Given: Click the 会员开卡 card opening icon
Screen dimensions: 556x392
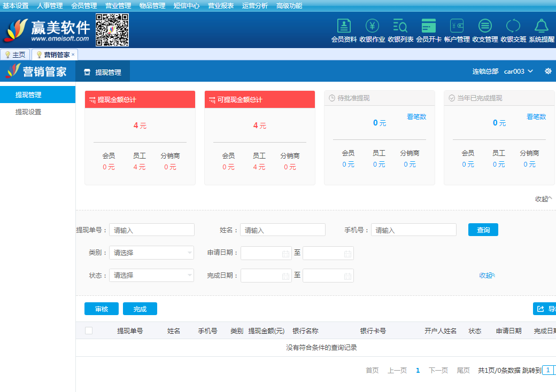Looking at the screenshot, I should click(428, 26).
